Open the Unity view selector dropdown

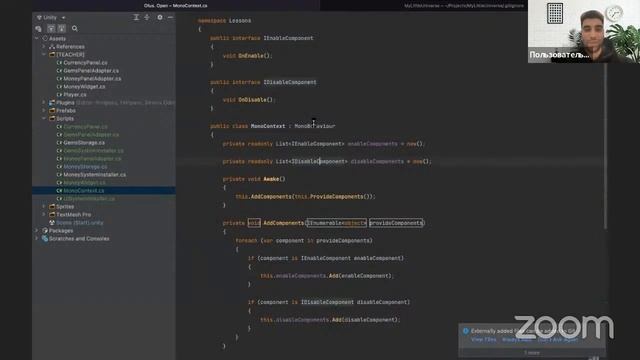click(51, 18)
